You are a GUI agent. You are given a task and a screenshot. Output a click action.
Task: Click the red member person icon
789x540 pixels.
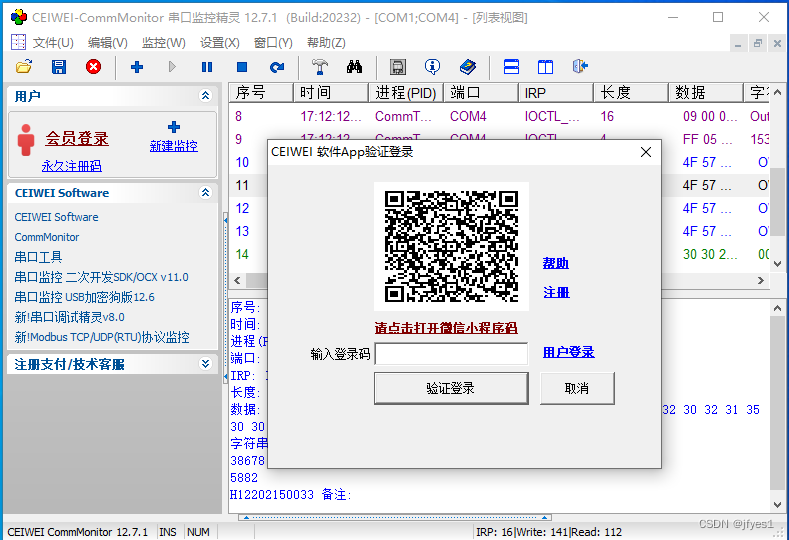tap(26, 140)
